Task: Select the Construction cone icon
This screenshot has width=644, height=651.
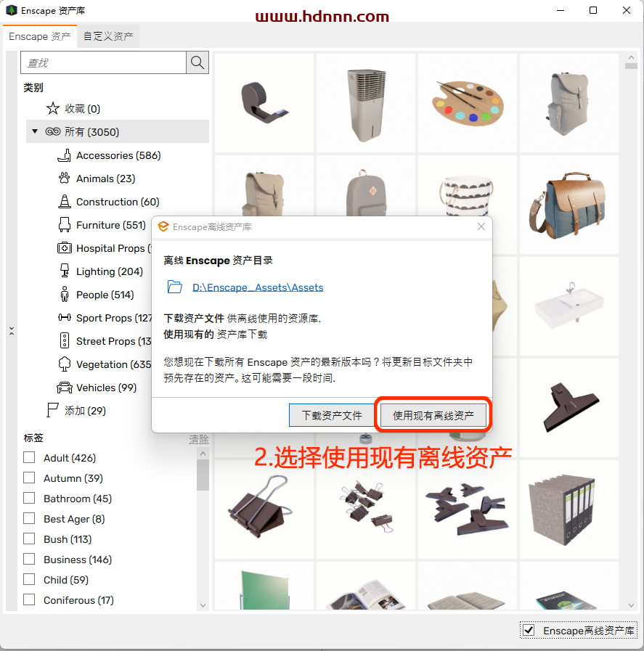Action: tap(64, 202)
